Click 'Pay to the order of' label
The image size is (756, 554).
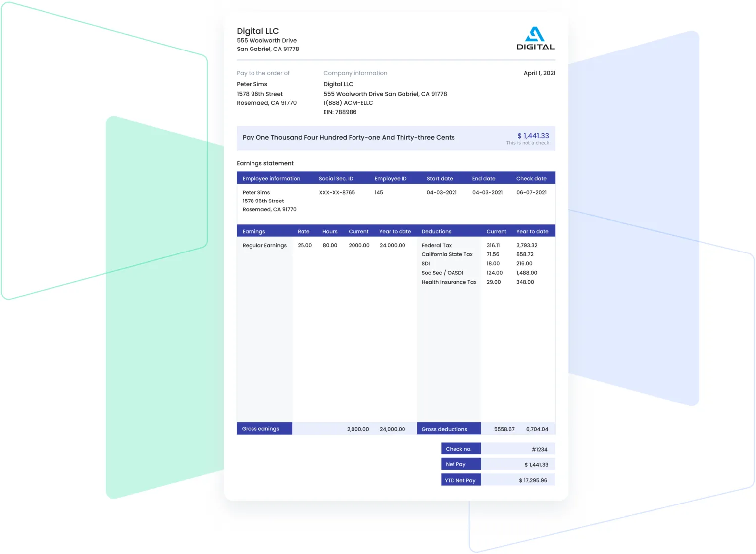(263, 73)
